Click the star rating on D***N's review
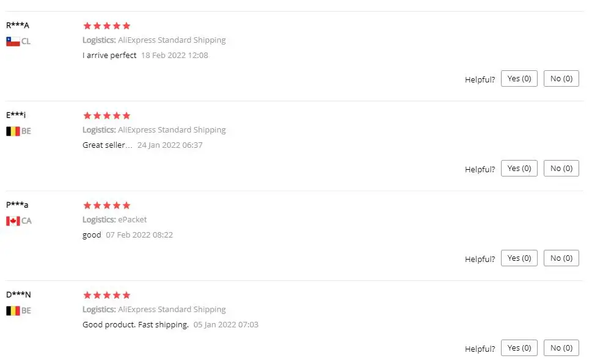Viewport: 592px width, 364px height. tap(106, 295)
